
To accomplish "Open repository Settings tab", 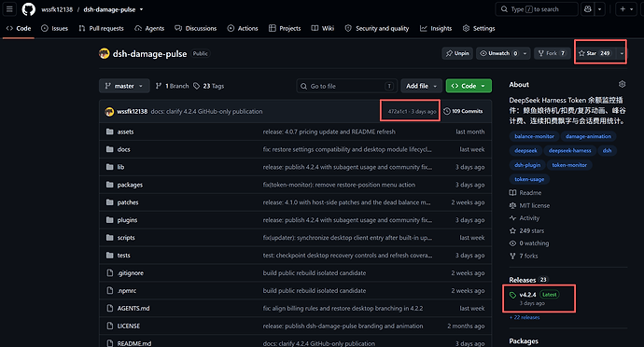I will [x=479, y=28].
